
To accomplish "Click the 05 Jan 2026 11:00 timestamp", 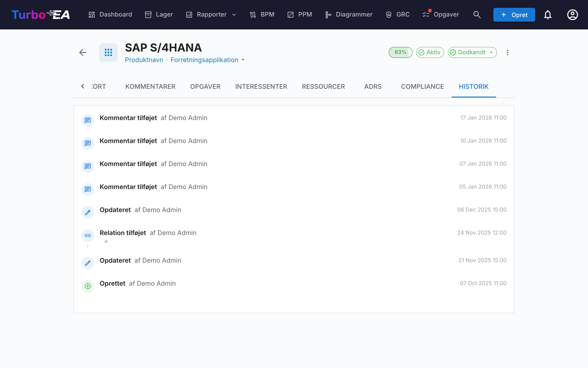I will click(x=483, y=187).
